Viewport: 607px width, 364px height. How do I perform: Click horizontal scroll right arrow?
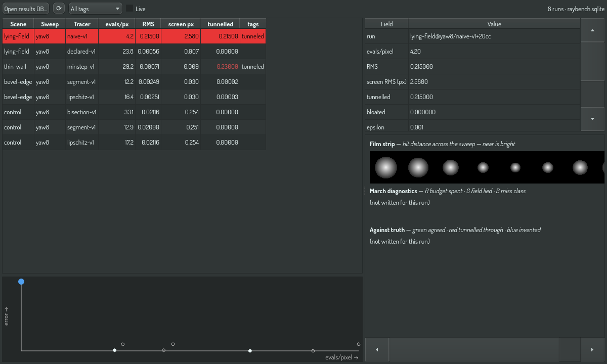point(592,349)
